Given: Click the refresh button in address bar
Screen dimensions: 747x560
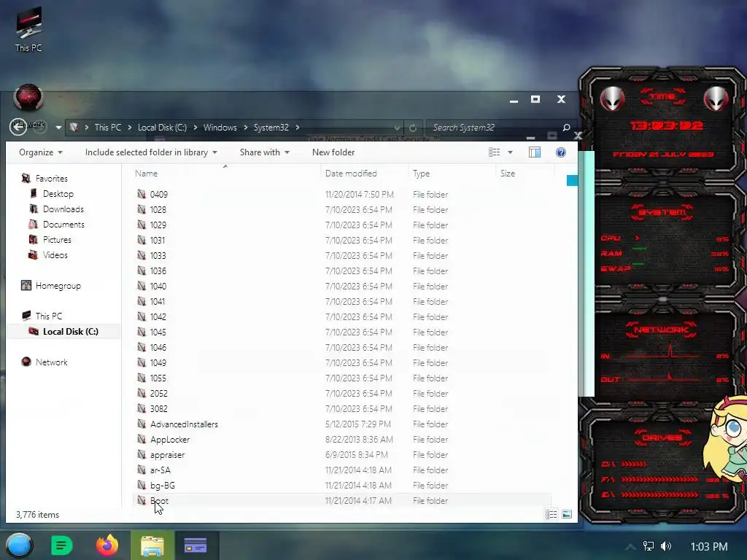Looking at the screenshot, I should [x=413, y=128].
